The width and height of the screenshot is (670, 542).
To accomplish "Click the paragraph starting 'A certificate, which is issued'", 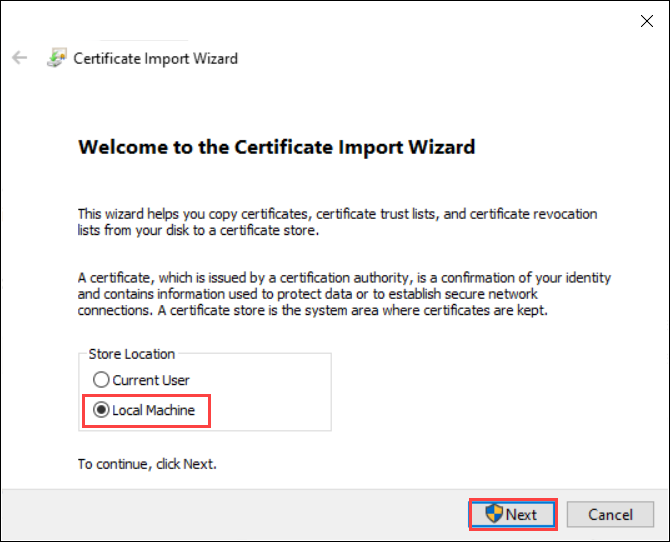I will point(344,294).
